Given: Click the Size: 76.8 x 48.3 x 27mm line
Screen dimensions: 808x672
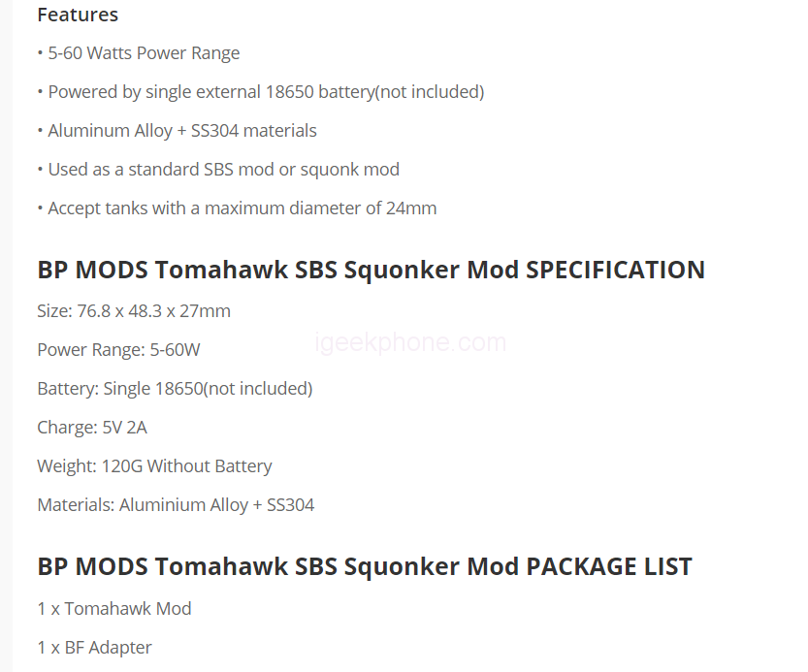Looking at the screenshot, I should (x=134, y=311).
